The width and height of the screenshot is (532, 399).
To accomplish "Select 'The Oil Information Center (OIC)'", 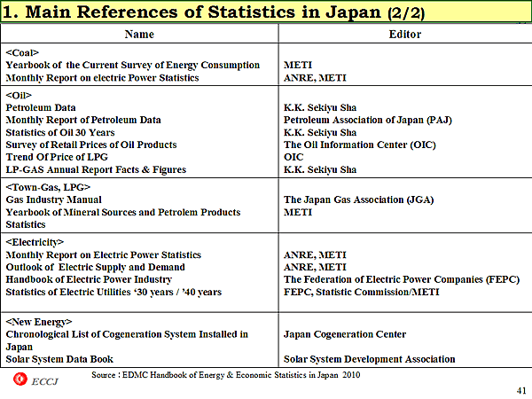I will (360, 145).
